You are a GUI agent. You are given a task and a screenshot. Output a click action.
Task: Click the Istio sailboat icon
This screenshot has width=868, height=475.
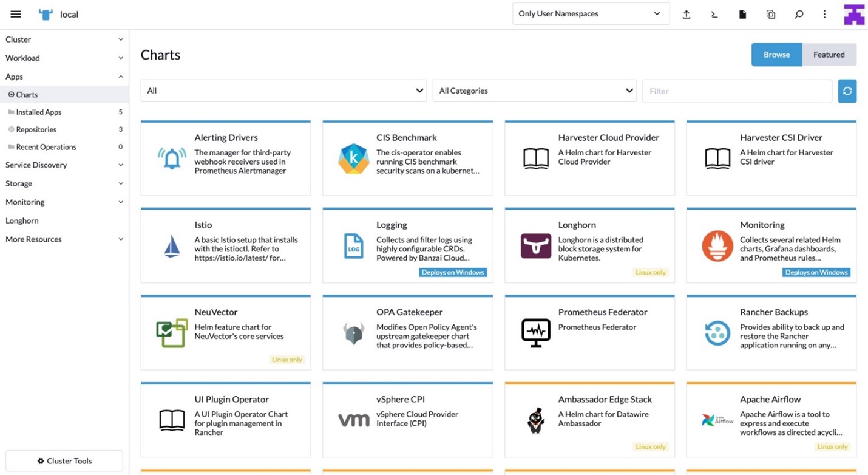pyautogui.click(x=172, y=246)
